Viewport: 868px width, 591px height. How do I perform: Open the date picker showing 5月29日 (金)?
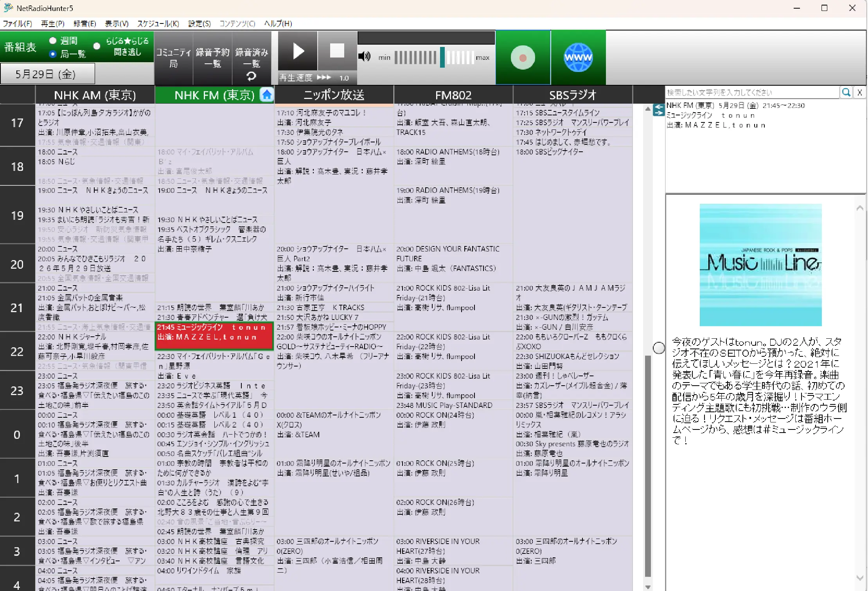click(x=47, y=74)
